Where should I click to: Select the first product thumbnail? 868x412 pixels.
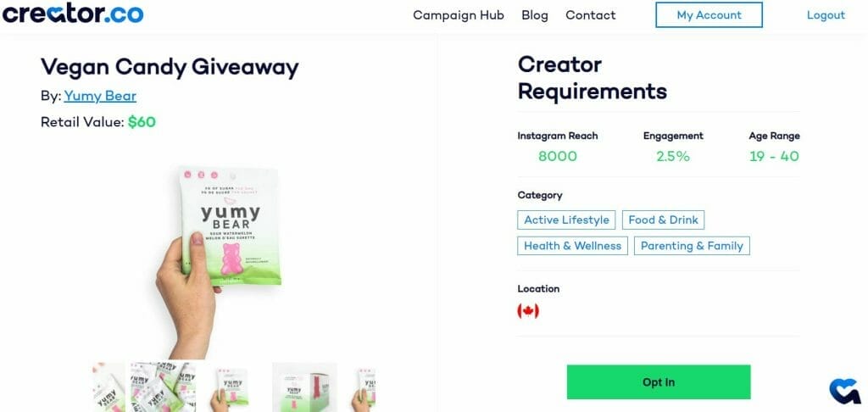[109, 387]
